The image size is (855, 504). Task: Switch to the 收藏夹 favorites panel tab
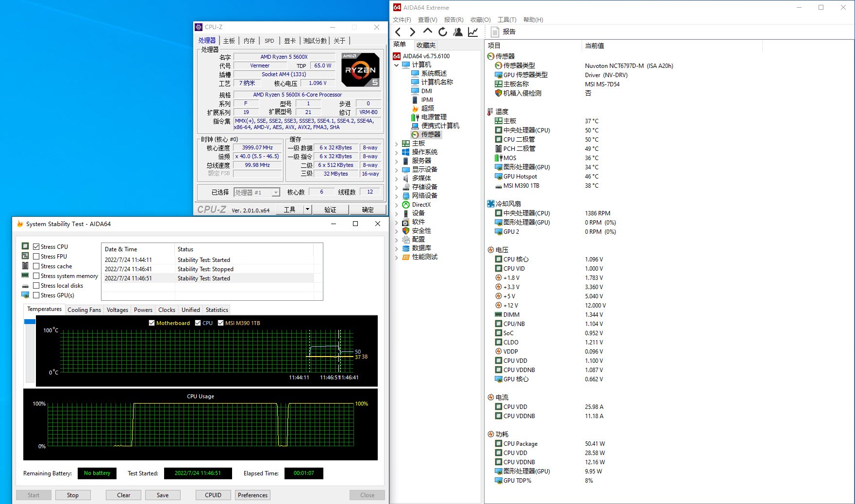426,45
